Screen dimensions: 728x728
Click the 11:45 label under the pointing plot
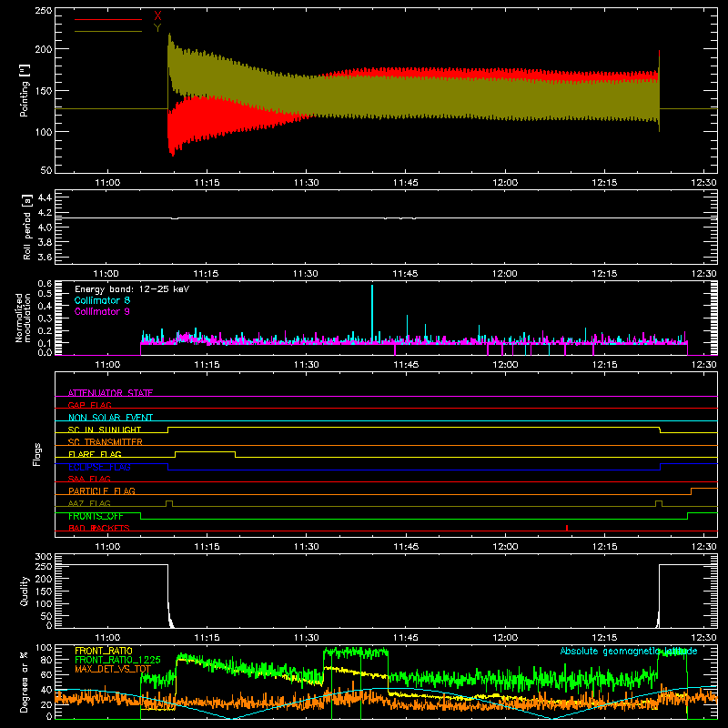[405, 183]
